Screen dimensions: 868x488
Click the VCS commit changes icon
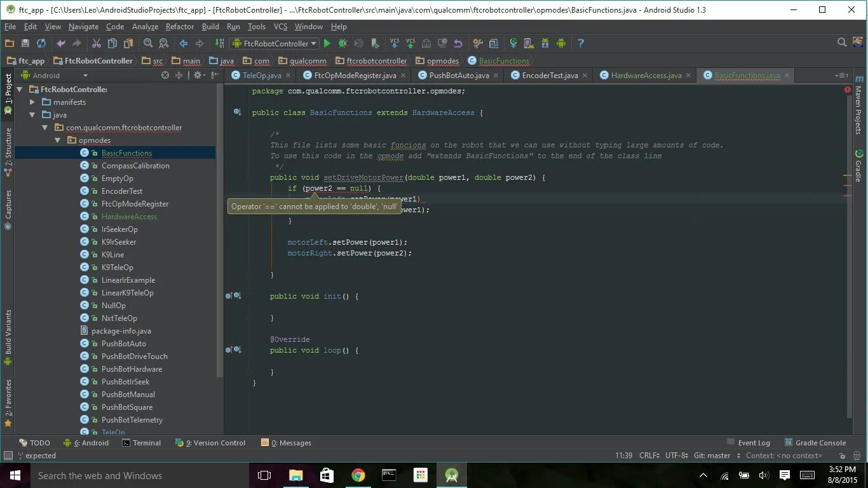coord(410,43)
